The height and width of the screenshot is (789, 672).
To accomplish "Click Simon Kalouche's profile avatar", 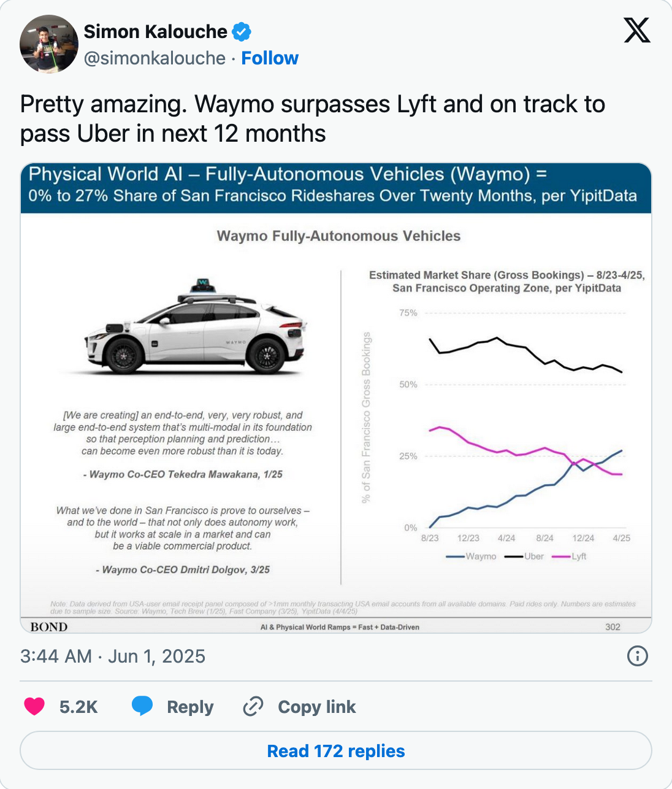I will [x=49, y=44].
